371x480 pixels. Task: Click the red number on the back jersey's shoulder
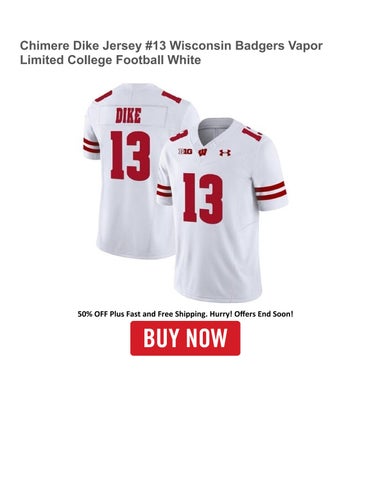(172, 97)
